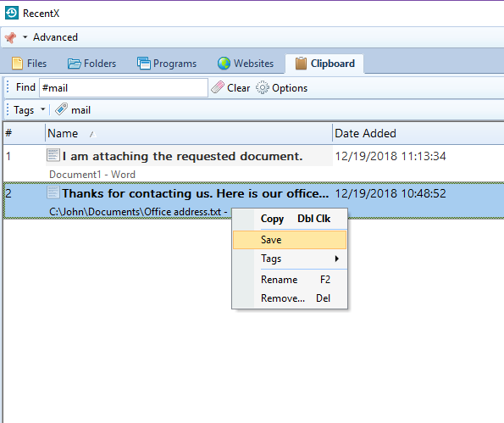Click the Websites globe icon
This screenshot has width=504, height=423.
pos(224,64)
